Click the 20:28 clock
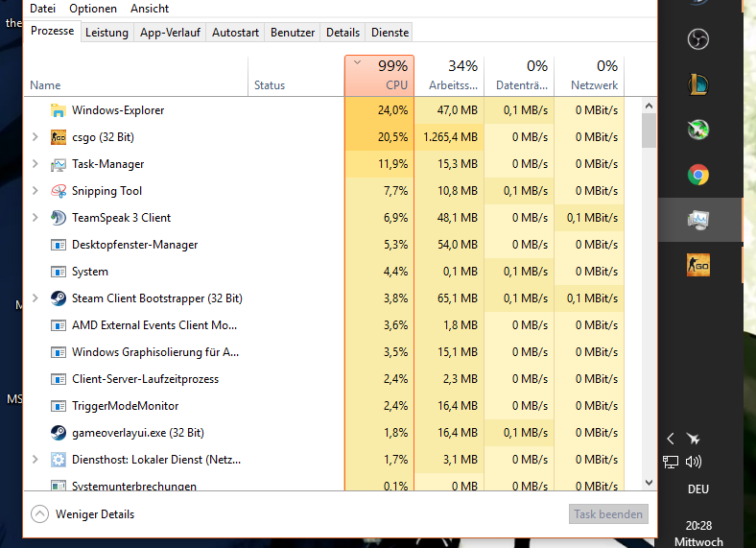 click(x=698, y=525)
